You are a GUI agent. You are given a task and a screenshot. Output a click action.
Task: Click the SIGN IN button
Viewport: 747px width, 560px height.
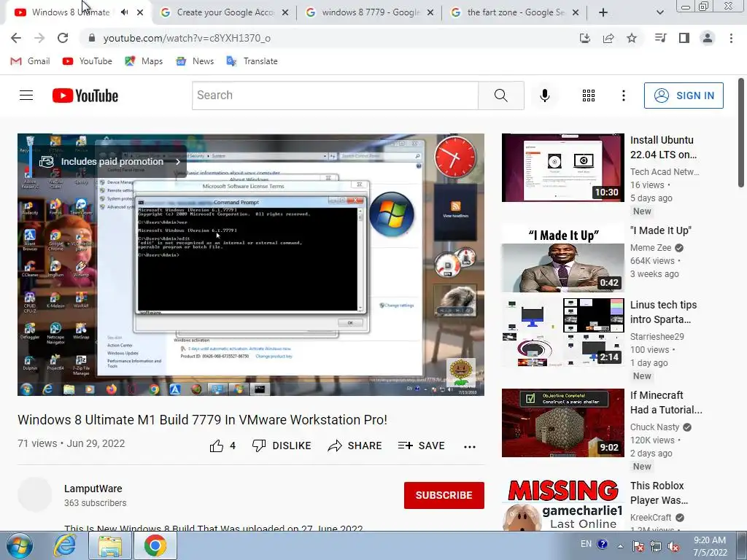point(684,96)
